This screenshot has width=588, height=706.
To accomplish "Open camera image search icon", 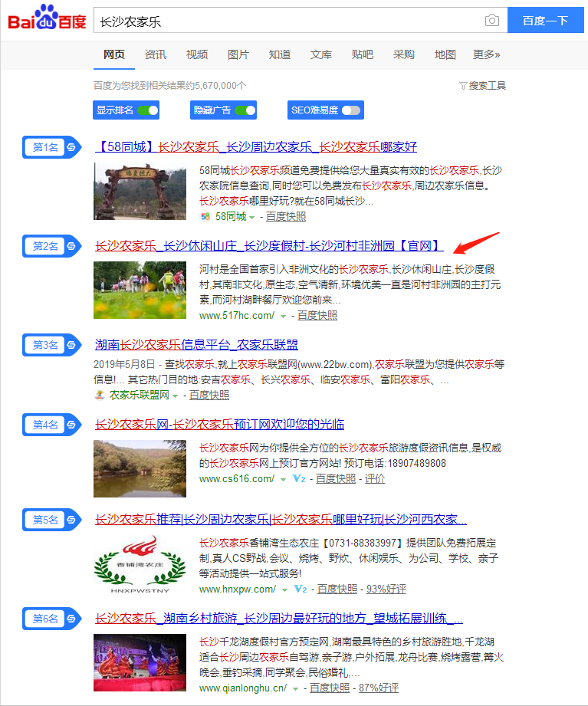I will (491, 20).
